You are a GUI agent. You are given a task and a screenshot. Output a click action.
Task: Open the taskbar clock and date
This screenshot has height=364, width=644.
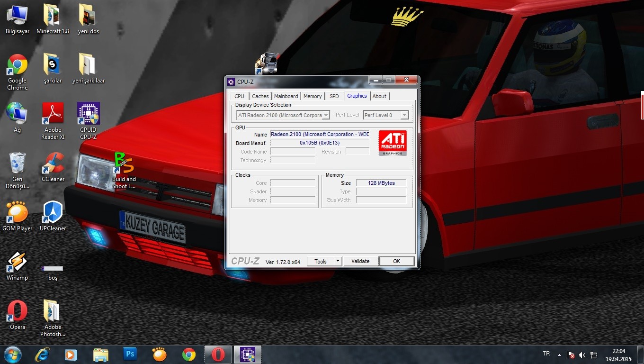(618, 355)
